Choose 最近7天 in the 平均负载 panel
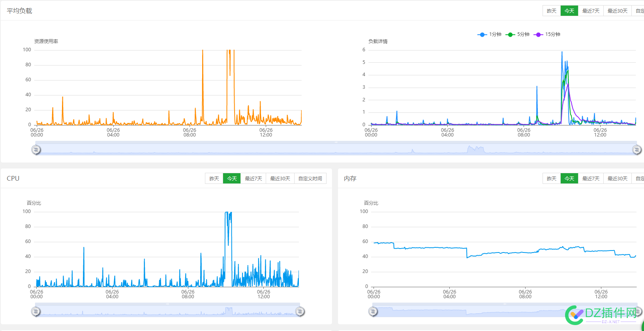This screenshot has height=331, width=644. tap(591, 11)
